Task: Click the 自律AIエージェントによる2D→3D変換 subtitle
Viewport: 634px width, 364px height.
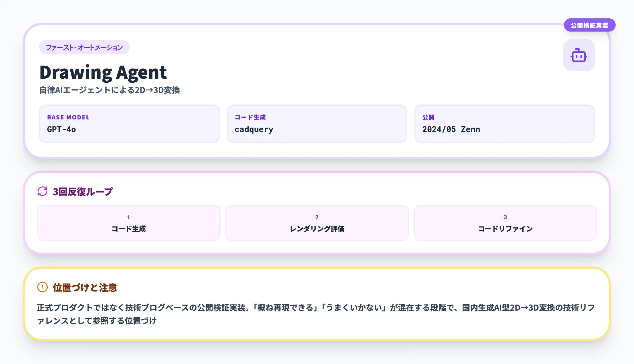Action: pos(111,90)
